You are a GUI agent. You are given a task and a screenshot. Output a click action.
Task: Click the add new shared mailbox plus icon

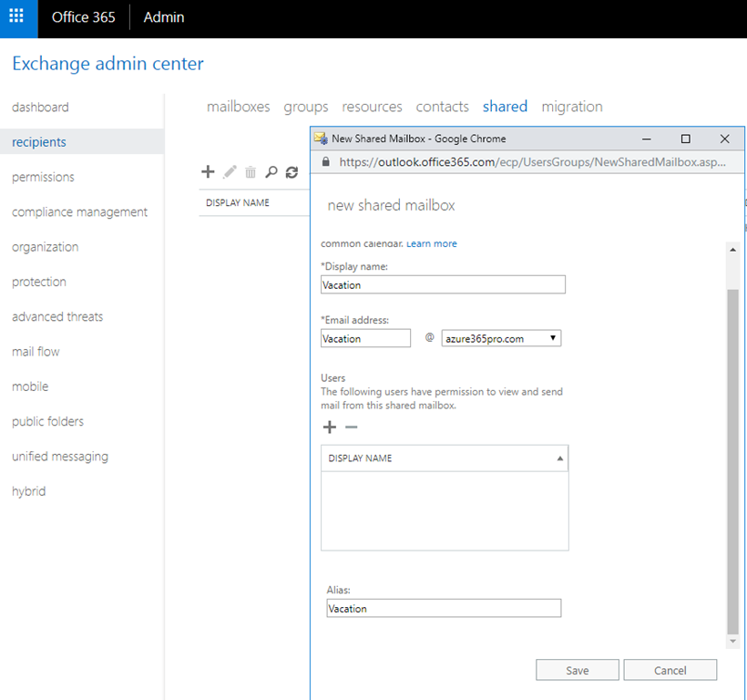pos(209,171)
